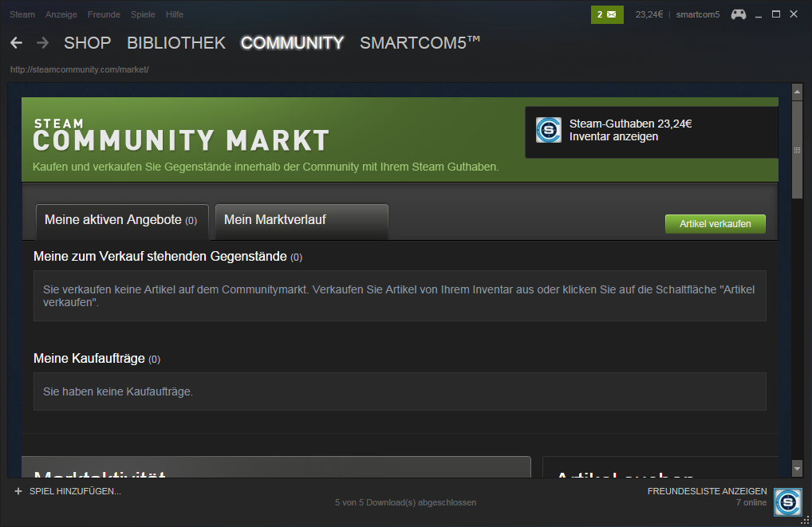Go forward with the right arrow
Image resolution: width=812 pixels, height=527 pixels.
click(42, 43)
